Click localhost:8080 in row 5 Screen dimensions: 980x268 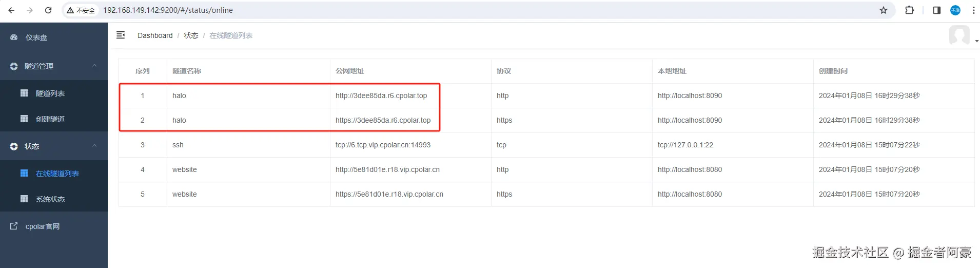tap(690, 194)
